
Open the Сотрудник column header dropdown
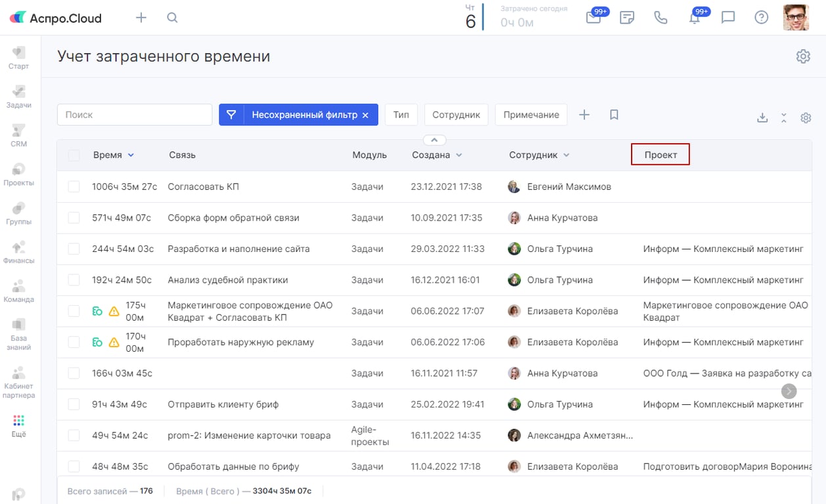coord(566,156)
